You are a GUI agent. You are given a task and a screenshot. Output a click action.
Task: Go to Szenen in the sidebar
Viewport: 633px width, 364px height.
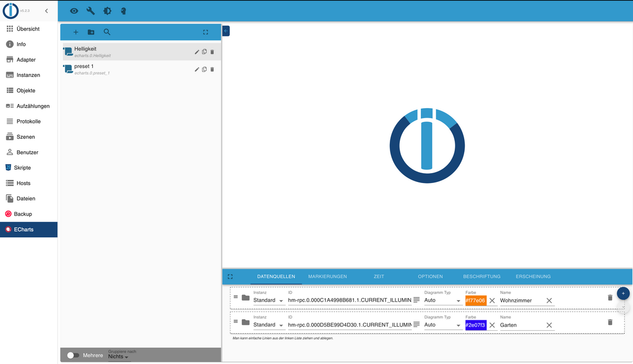[29, 137]
